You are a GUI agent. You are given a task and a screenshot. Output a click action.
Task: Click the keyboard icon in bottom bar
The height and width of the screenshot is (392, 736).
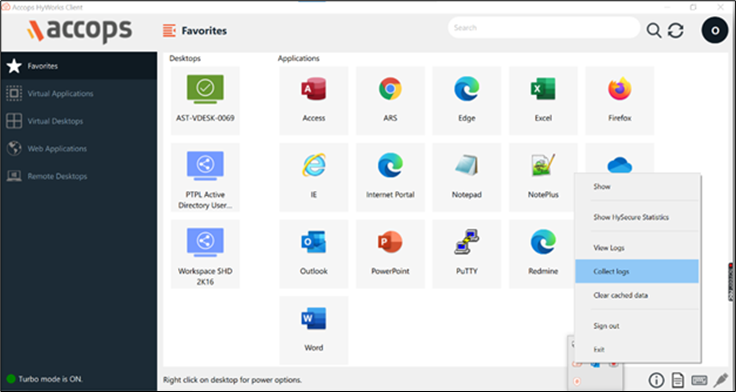tap(699, 380)
